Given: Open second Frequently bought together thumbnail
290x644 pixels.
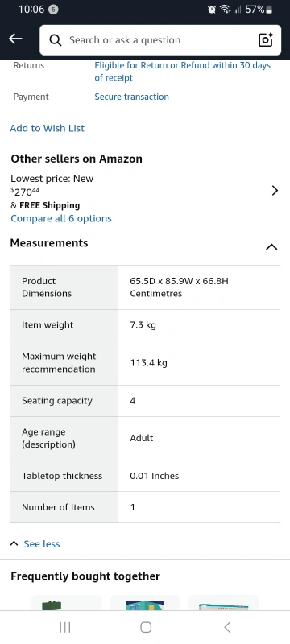Looking at the screenshot, I should 145,602.
